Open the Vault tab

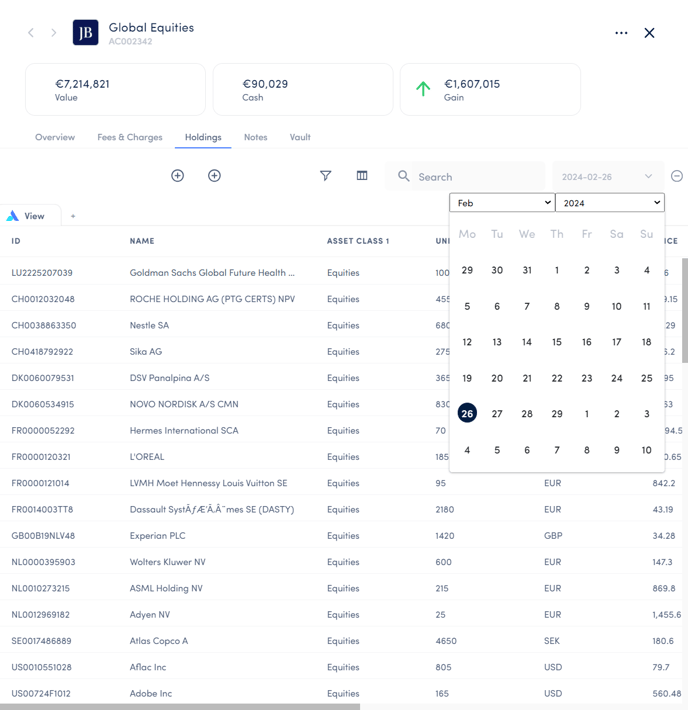[x=300, y=137]
